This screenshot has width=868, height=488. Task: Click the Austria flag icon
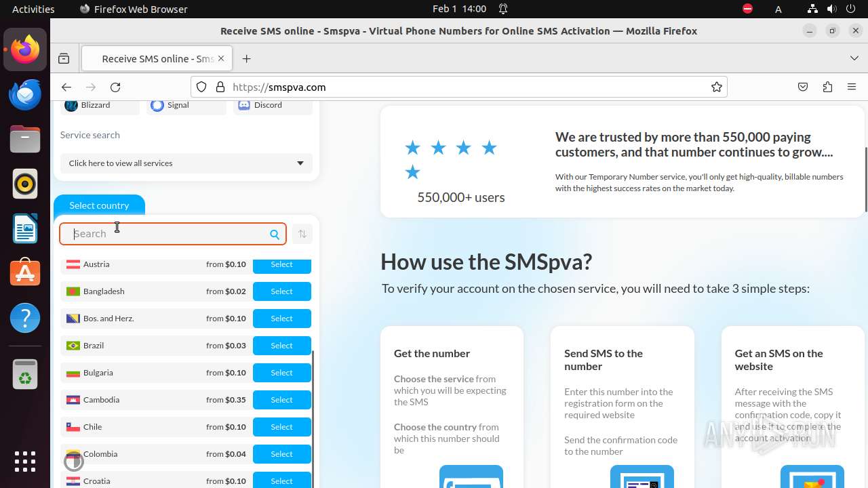point(73,264)
